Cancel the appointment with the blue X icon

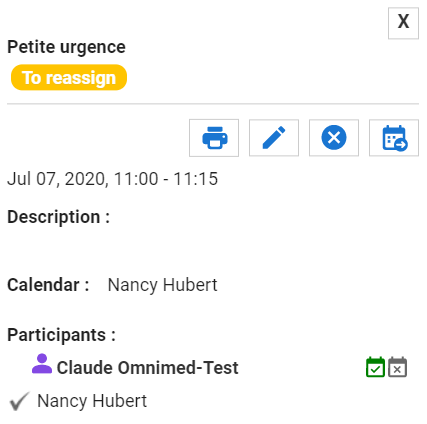(334, 138)
